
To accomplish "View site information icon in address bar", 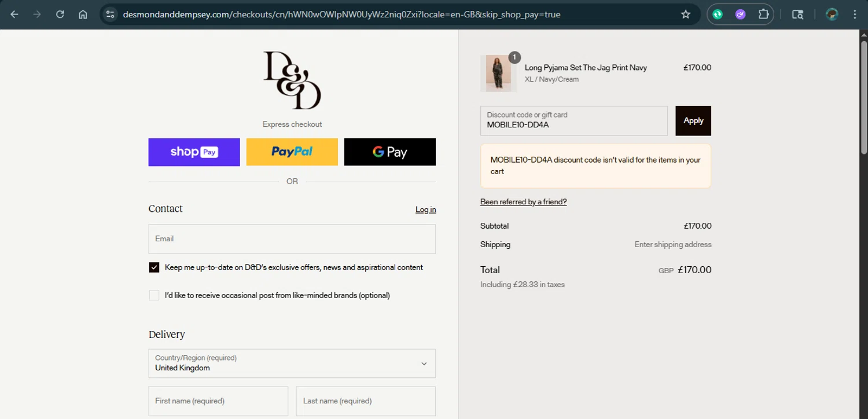I will pyautogui.click(x=111, y=14).
